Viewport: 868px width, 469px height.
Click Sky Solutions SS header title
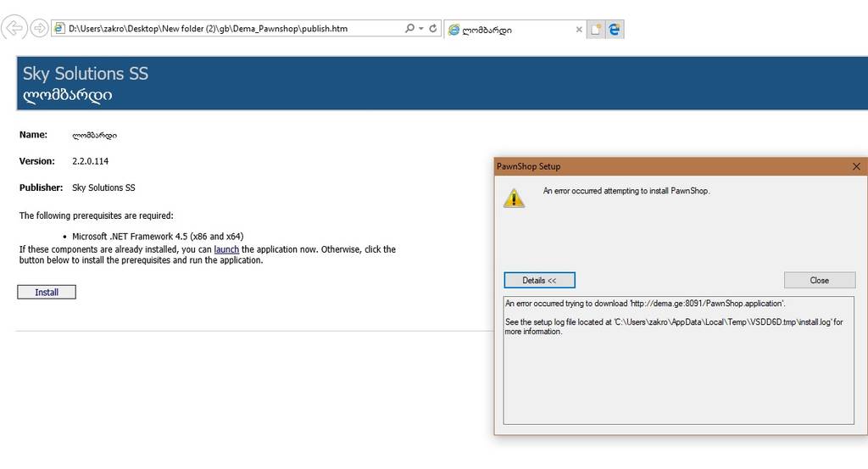coord(86,74)
